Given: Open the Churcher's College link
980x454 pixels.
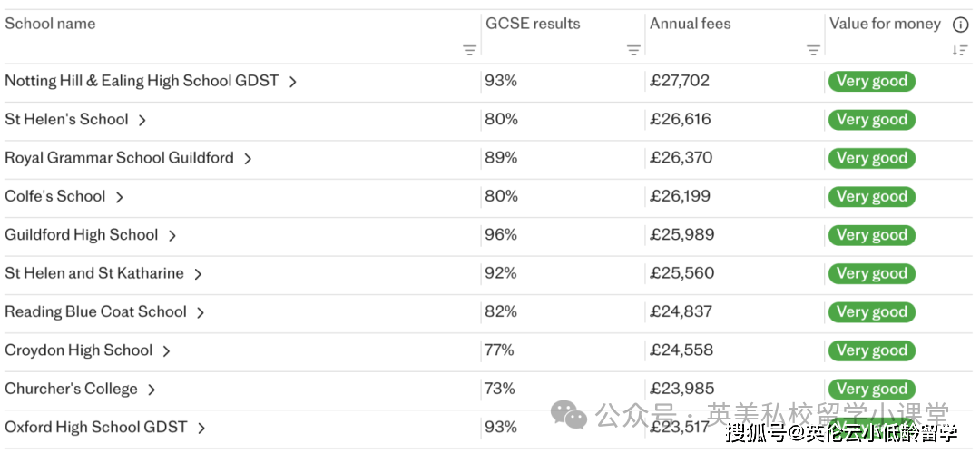Looking at the screenshot, I should coord(71,389).
